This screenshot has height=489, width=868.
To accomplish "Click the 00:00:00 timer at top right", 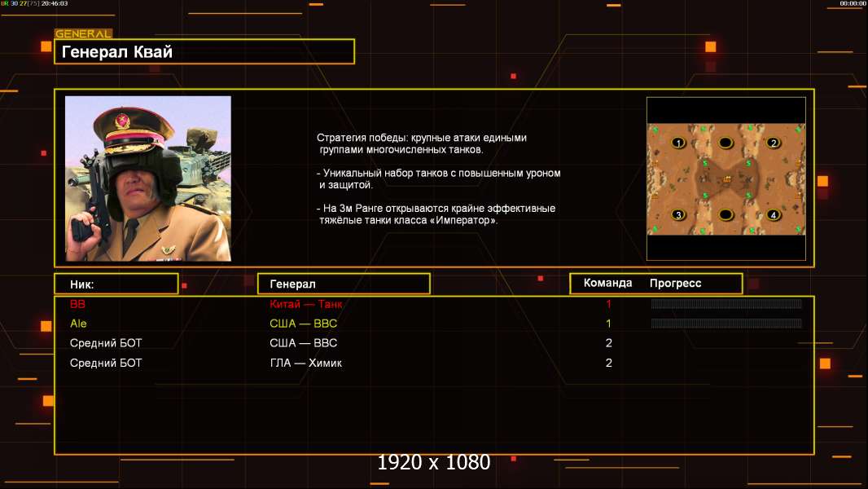I will (853, 3).
